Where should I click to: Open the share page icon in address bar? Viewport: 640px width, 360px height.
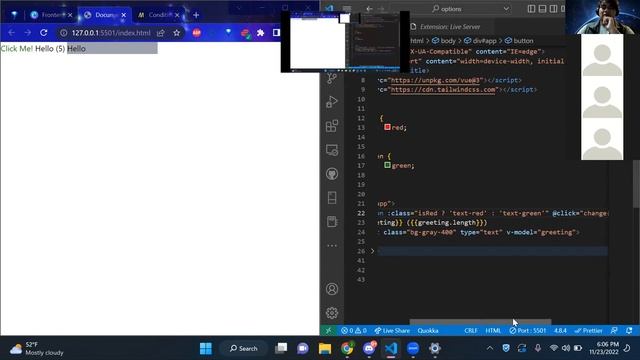point(161,33)
